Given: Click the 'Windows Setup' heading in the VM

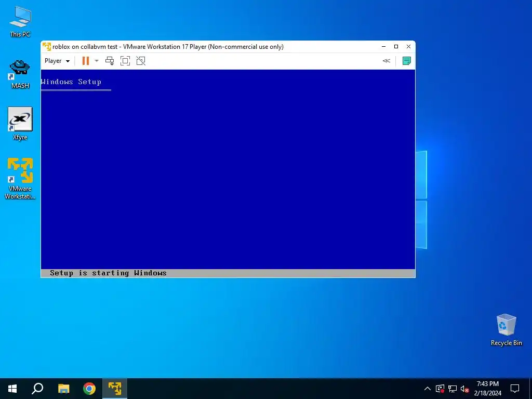Looking at the screenshot, I should 71,82.
